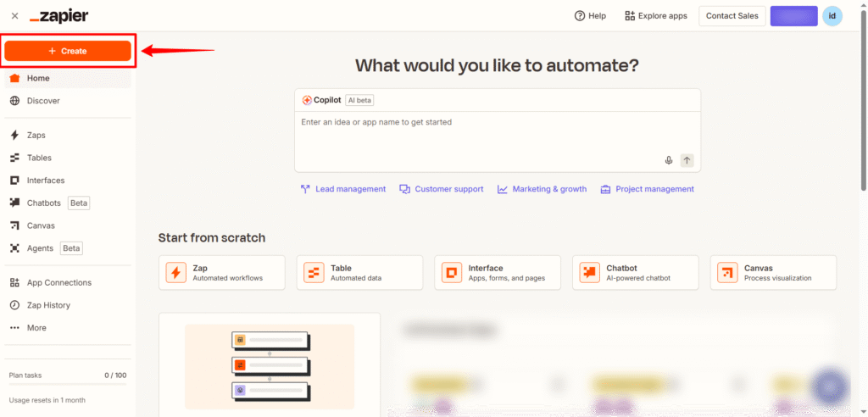Screen dimensions: 868x417
Task: Start a Canvas process visualization card
Action: click(x=773, y=272)
